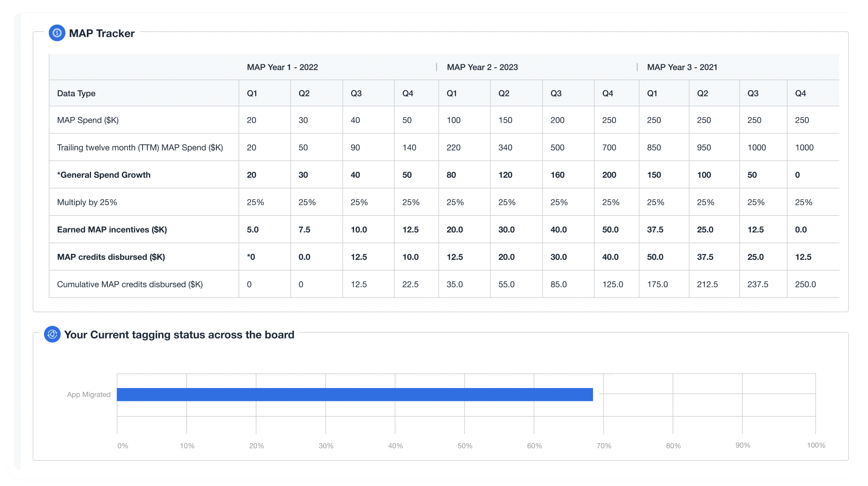The image size is (868, 486).
Task: Click the MAP Tracker dollar icon
Action: [x=57, y=33]
